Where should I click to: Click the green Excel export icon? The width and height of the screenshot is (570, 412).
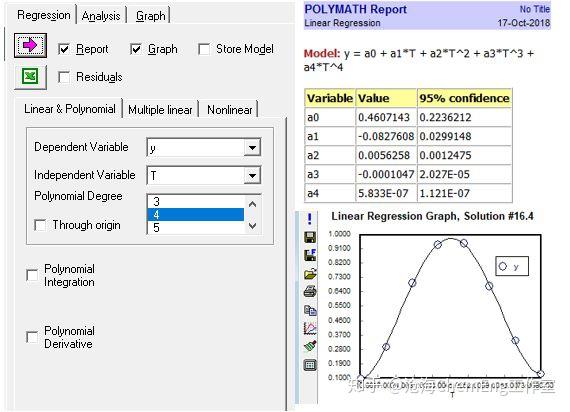(31, 77)
